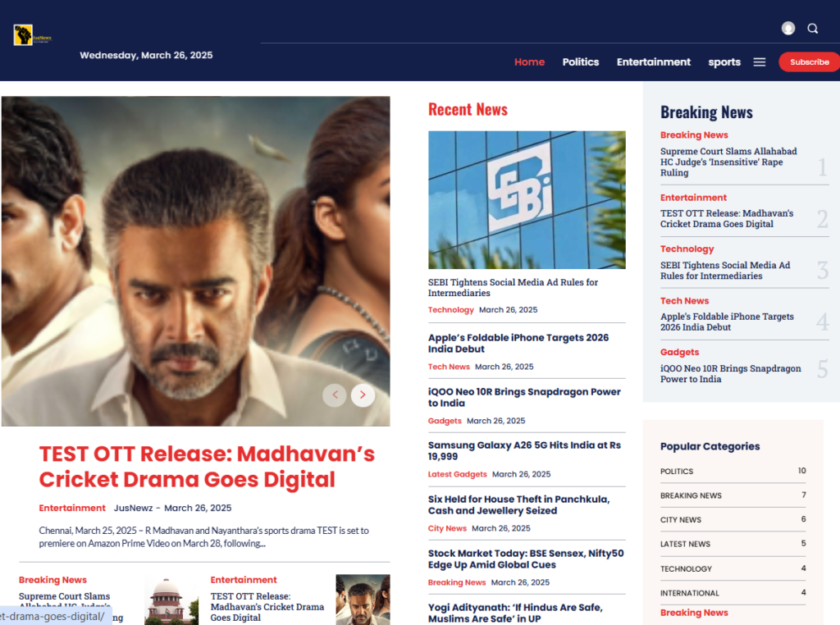Viewport: 840px width, 625px height.
Task: Select Technology tag under SEBI article
Action: point(450,309)
